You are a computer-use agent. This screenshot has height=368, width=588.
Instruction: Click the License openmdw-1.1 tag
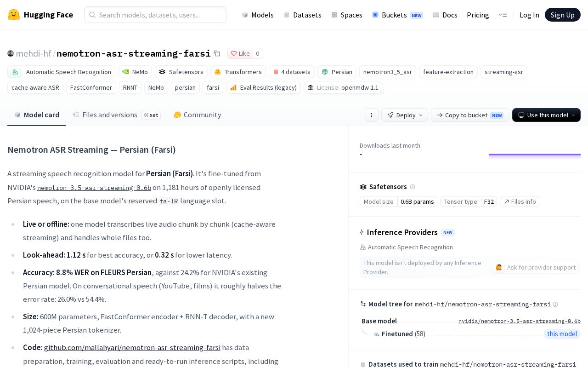tap(344, 87)
